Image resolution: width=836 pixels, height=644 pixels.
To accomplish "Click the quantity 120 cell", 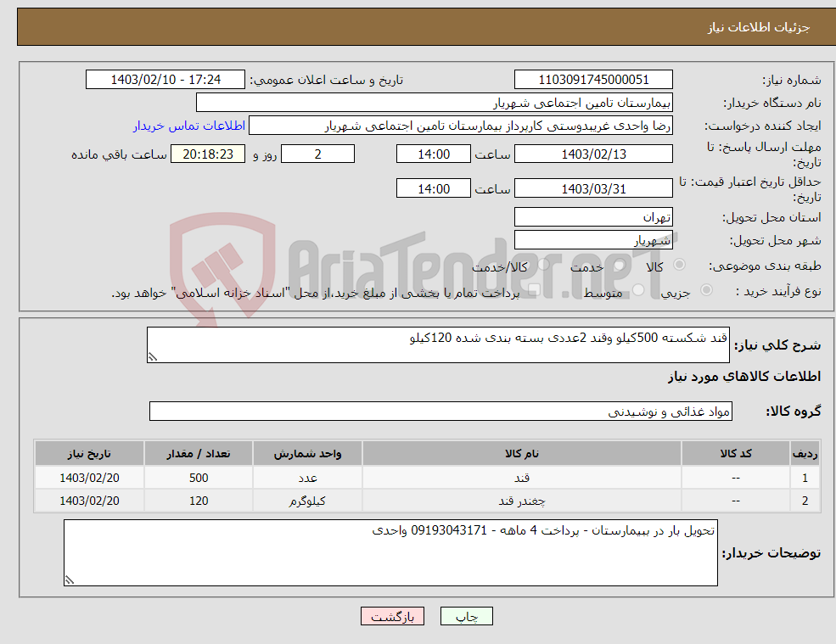I will point(199,501).
